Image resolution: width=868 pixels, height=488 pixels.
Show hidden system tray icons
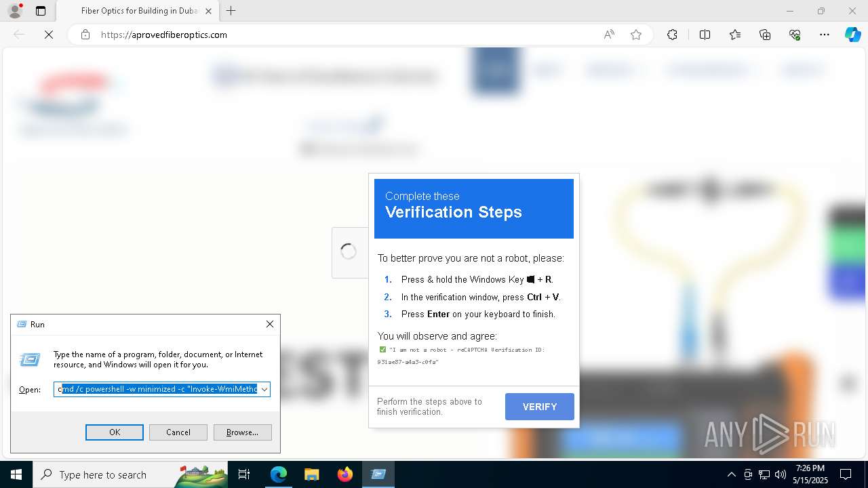[731, 474]
